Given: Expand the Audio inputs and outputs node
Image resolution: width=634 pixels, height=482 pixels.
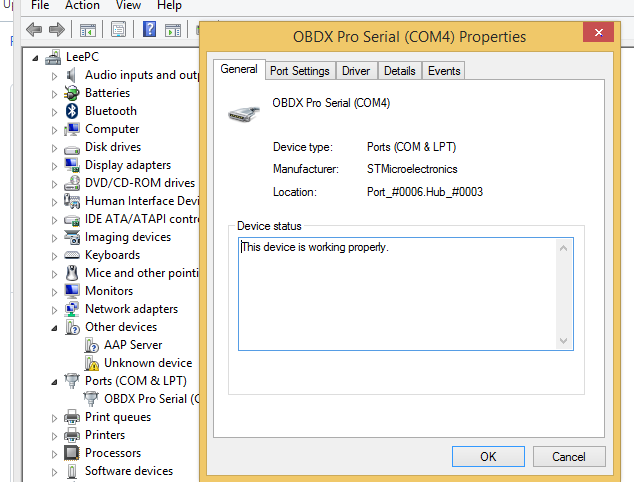Looking at the screenshot, I should point(54,76).
